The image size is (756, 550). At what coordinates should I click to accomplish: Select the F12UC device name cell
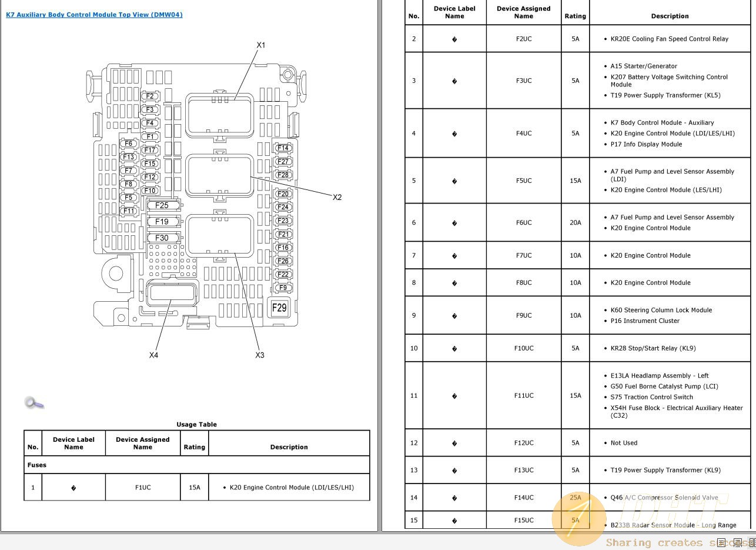[524, 443]
